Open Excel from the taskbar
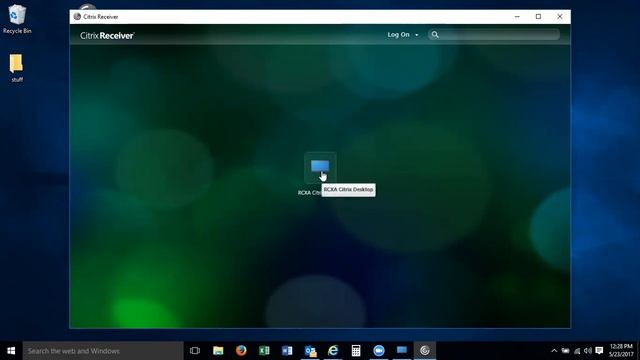The height and width of the screenshot is (360, 640). [x=264, y=351]
